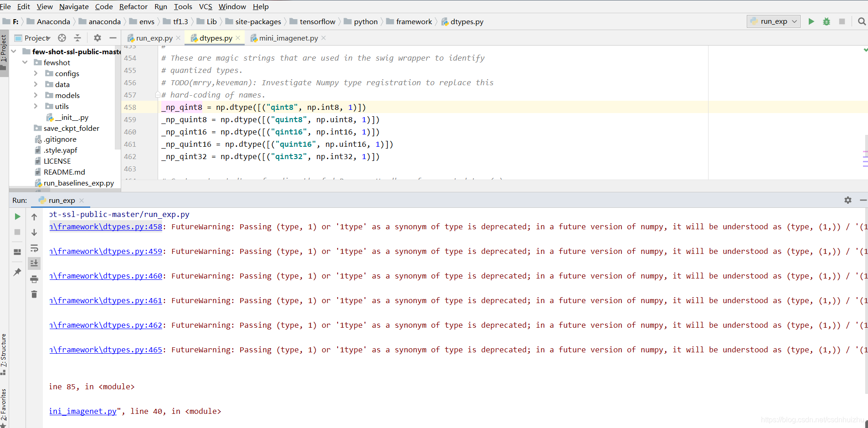Pin the run_exp tab in Run panel
The height and width of the screenshot is (428, 868).
(x=17, y=272)
